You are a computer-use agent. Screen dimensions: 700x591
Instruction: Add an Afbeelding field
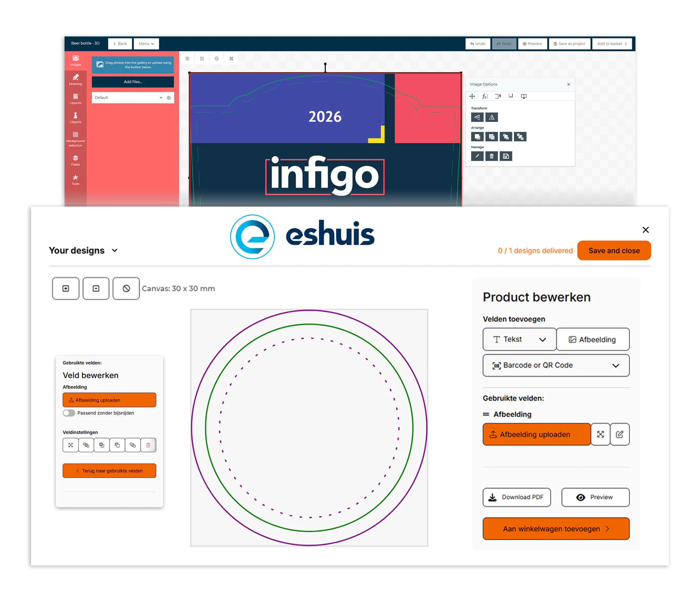(593, 339)
